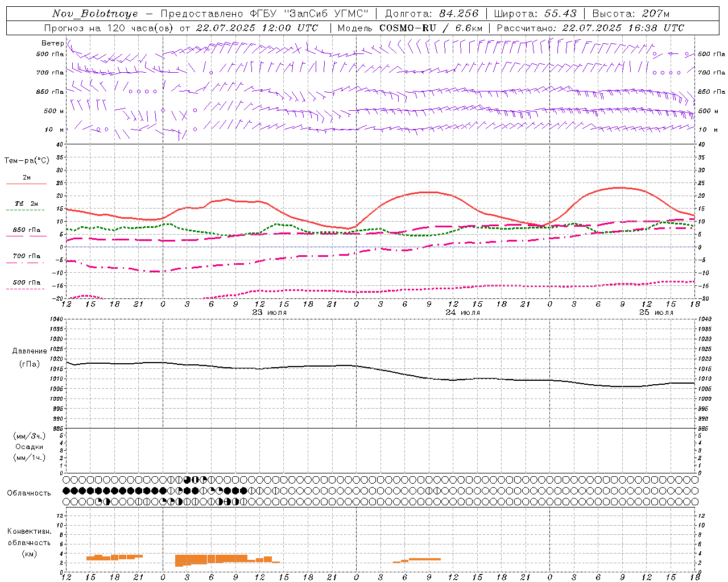The height and width of the screenshot is (582, 728).
Task: Click the (мм/3ч.) precipitation unit label
Action: (30, 436)
